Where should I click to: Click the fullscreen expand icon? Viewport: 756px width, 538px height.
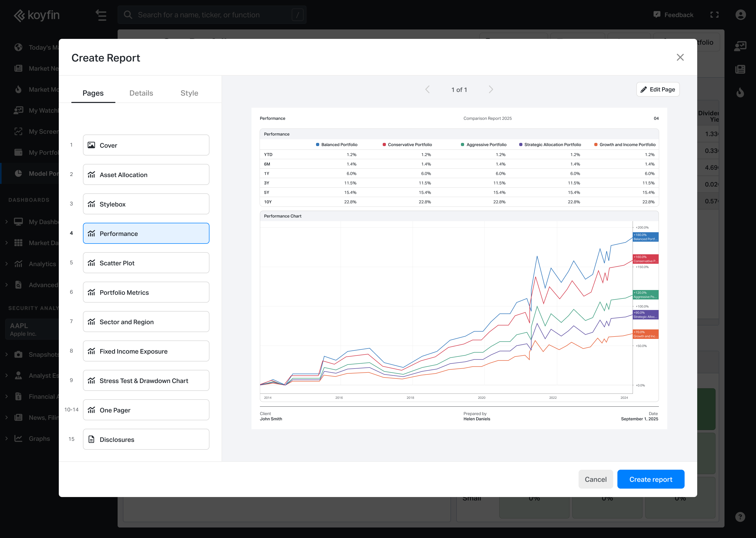714,15
